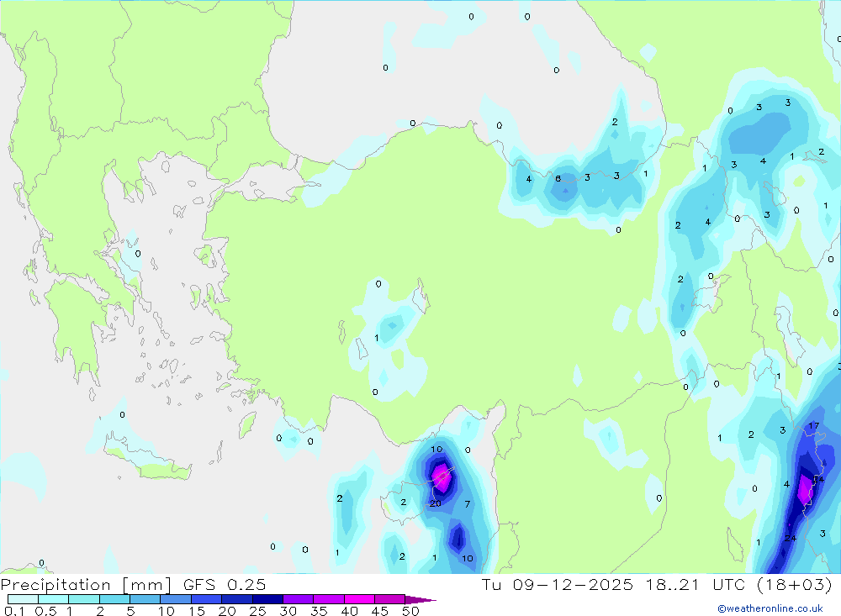
Task: Click the 30–35 mm violet legend swatch
Action: click(299, 599)
